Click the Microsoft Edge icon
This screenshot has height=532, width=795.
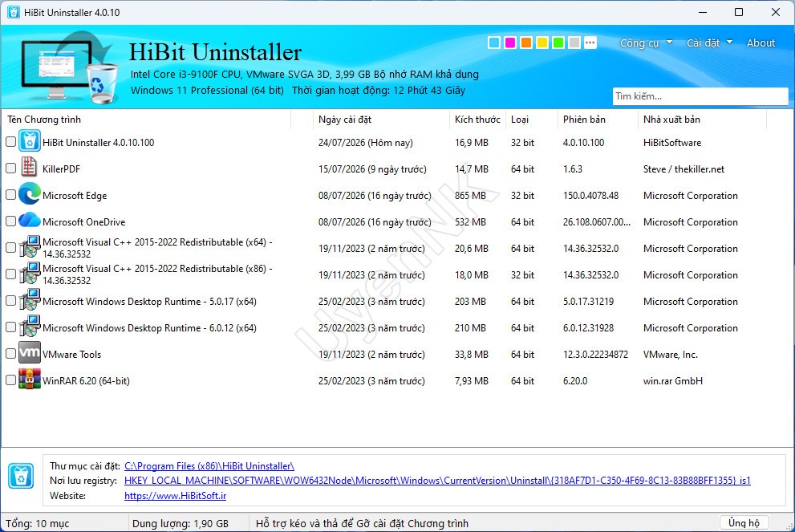pyautogui.click(x=30, y=194)
